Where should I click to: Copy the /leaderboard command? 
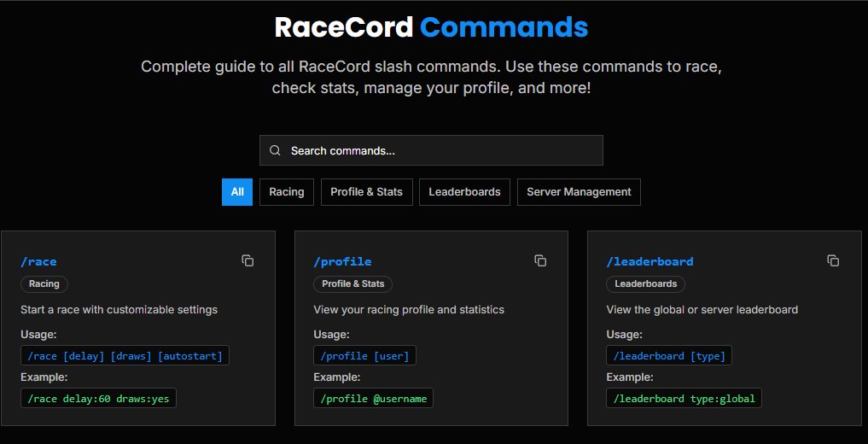[833, 260]
